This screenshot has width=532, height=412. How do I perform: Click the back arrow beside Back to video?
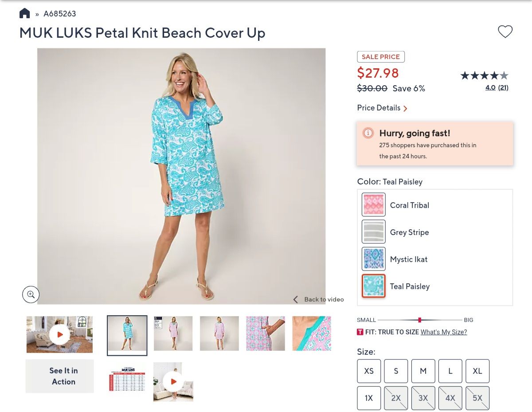click(296, 300)
